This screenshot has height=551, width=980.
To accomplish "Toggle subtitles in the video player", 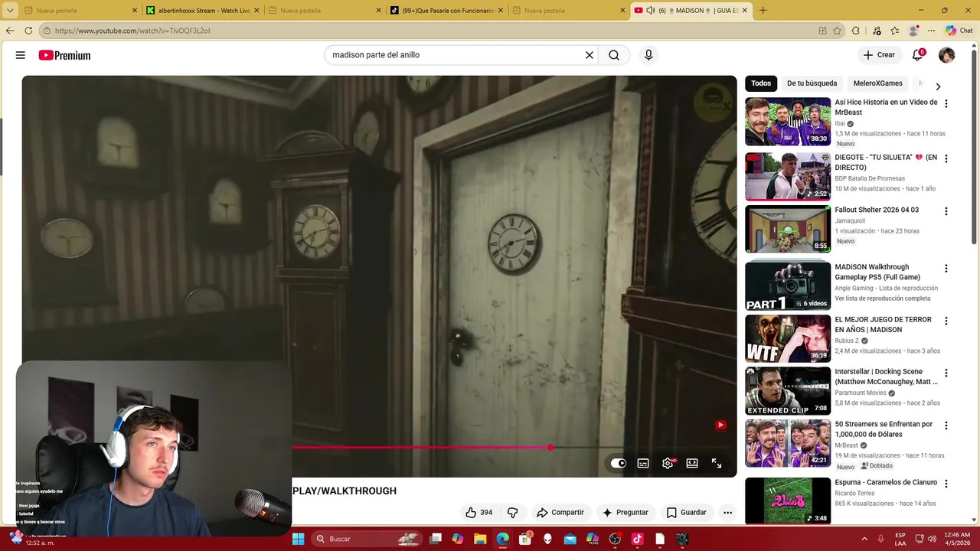I will [x=643, y=463].
